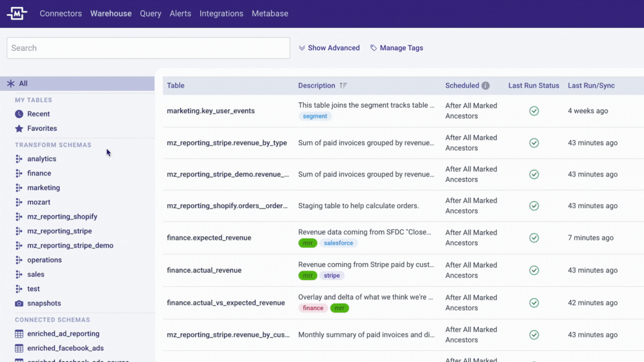Click 'Monthly summary of paid invoices' description

(366, 335)
